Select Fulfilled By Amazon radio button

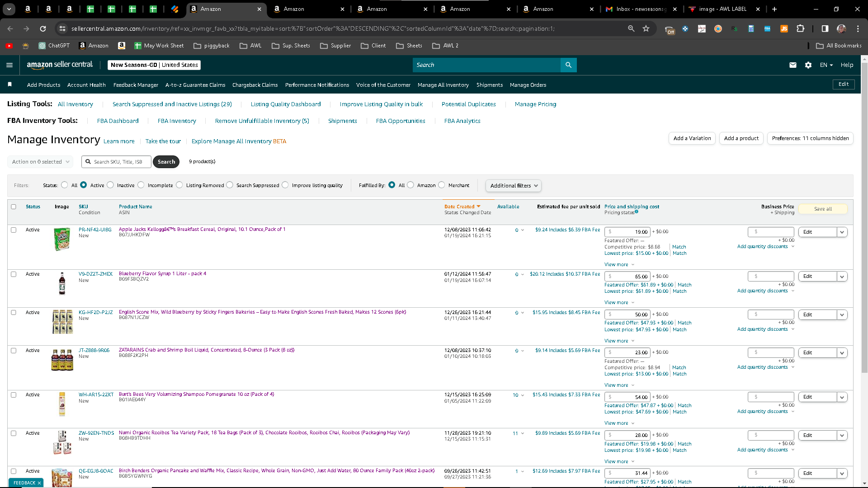pos(410,185)
